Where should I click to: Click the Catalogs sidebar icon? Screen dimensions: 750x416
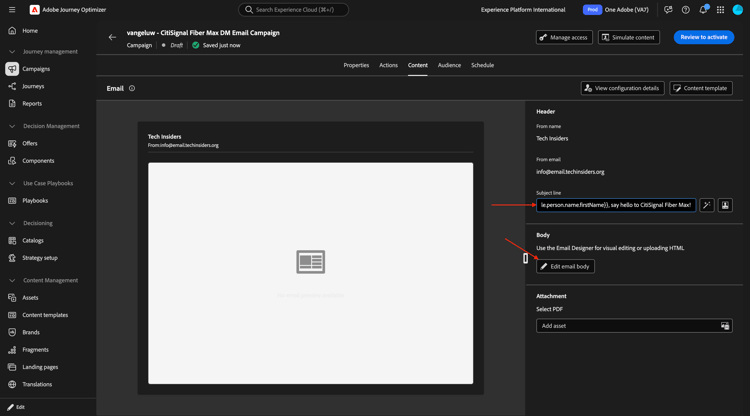click(x=12, y=241)
